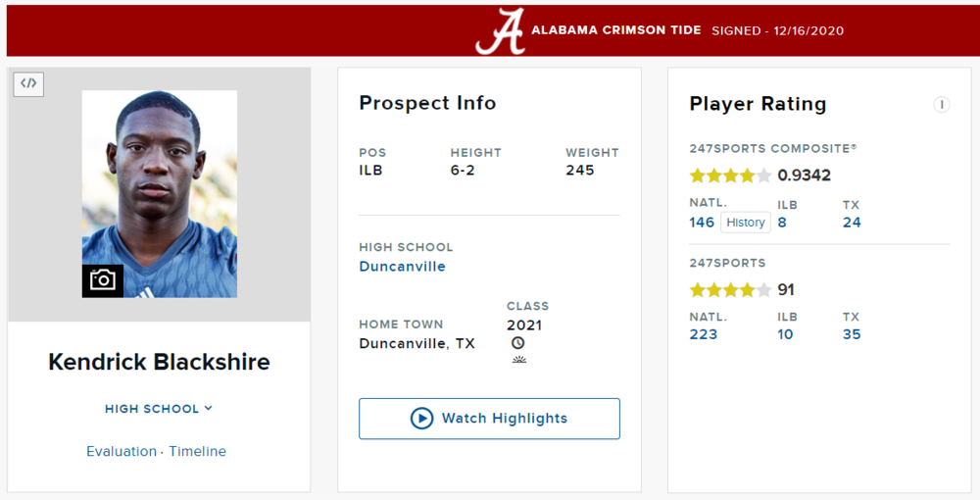Image resolution: width=980 pixels, height=500 pixels.
Task: Click the play icon in Watch Highlights
Action: tap(421, 419)
